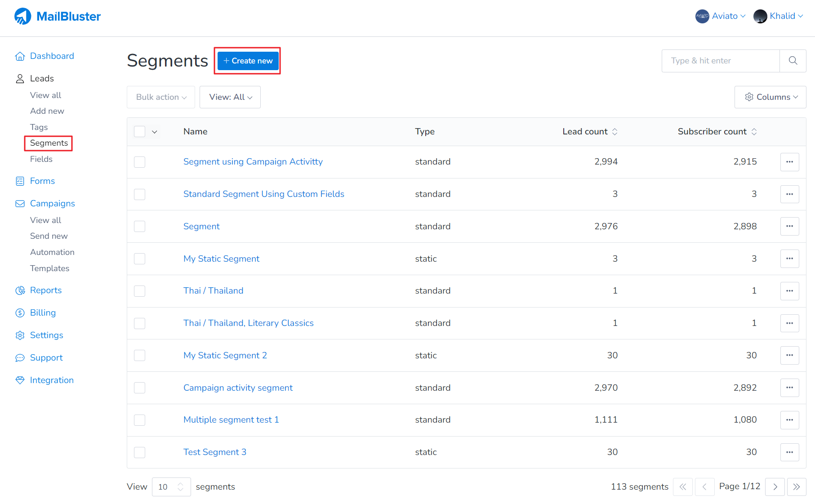
Task: Click the search magnifier icon
Action: [793, 61]
